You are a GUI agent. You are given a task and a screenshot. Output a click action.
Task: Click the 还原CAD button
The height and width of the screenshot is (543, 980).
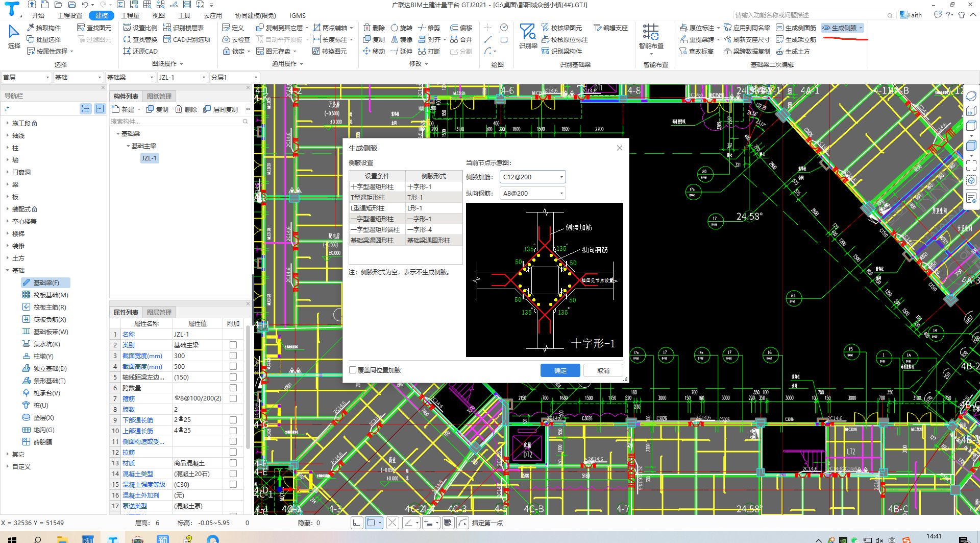[x=140, y=51]
